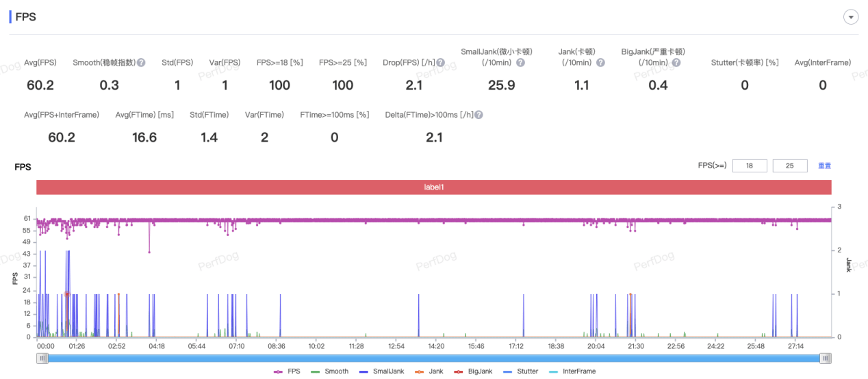Viewport: 868px width, 379px height.
Task: Click the blue 重置 reset link
Action: (824, 166)
